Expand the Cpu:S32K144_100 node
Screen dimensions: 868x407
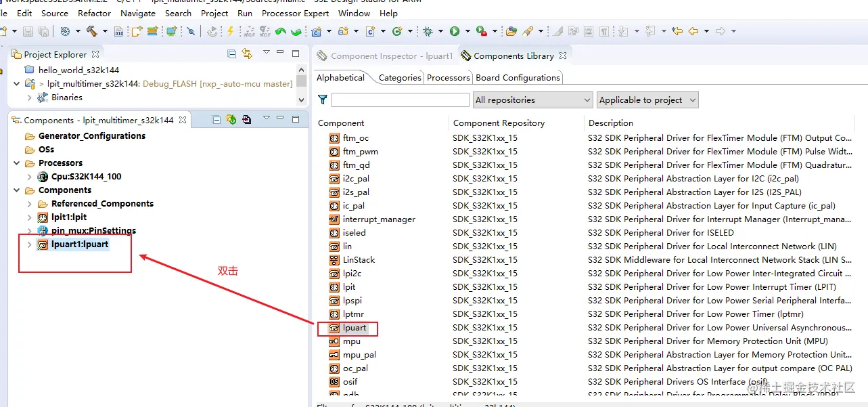[x=29, y=177]
